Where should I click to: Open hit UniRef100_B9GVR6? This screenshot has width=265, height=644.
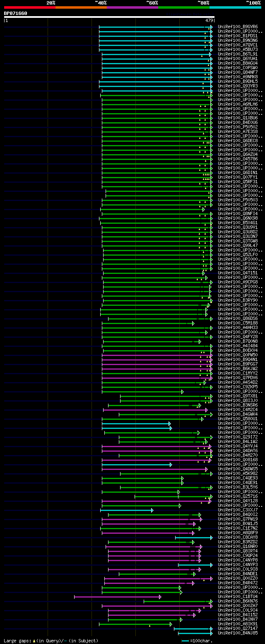coord(238,27)
